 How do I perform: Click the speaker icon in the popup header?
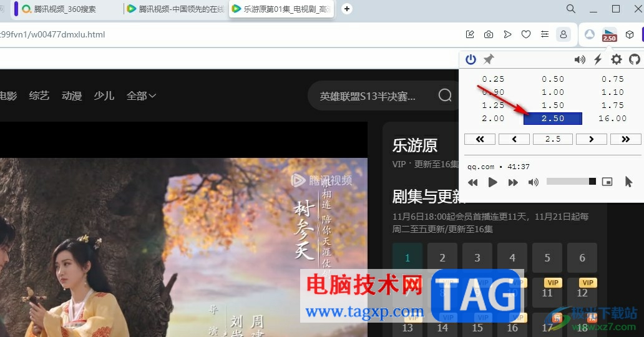[x=580, y=59]
